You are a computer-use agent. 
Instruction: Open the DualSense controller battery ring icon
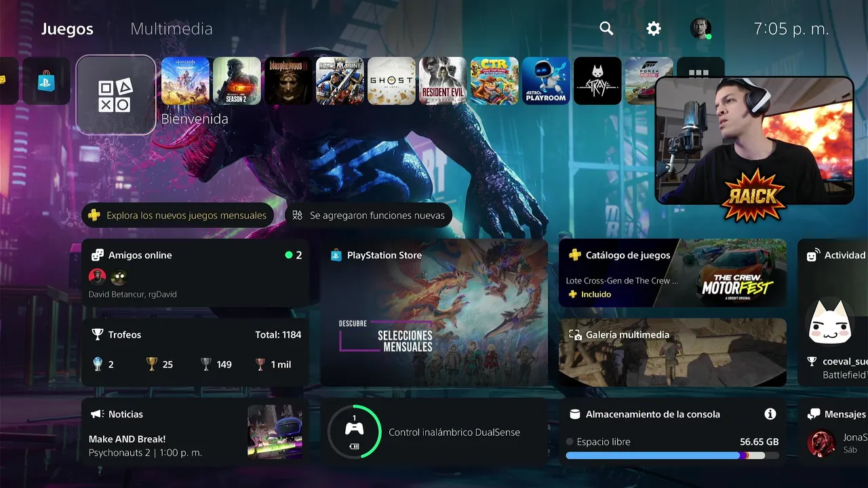click(x=354, y=432)
